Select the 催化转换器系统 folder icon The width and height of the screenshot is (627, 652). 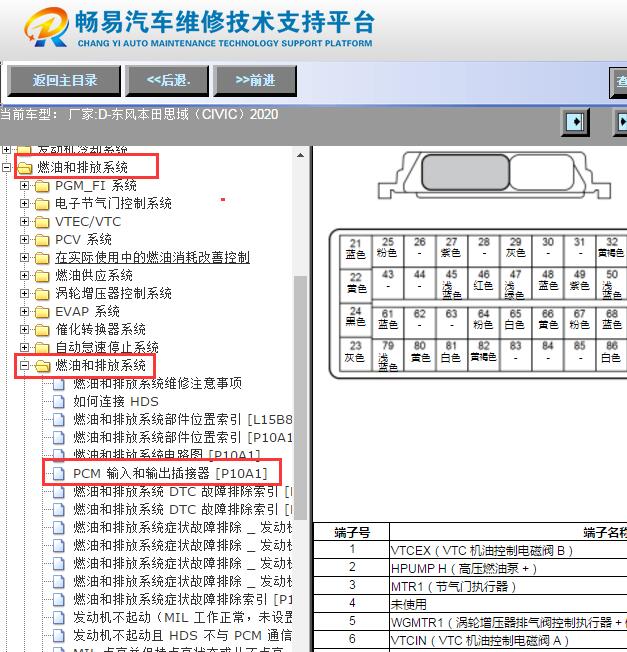click(42, 330)
